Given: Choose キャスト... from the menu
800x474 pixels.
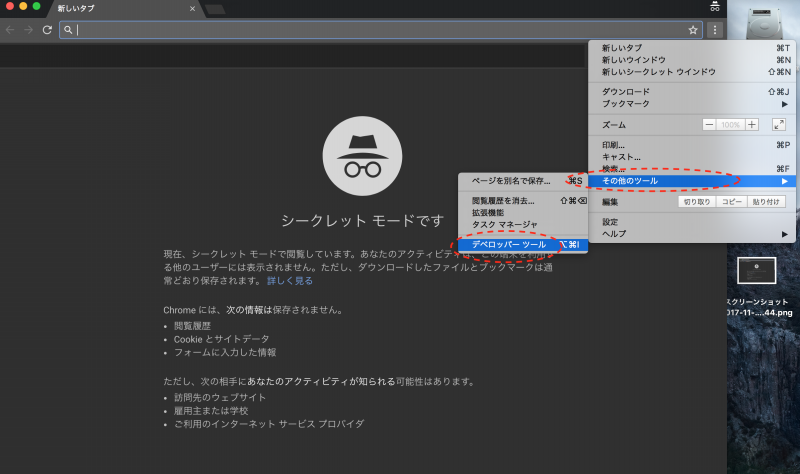Looking at the screenshot, I should [691, 157].
